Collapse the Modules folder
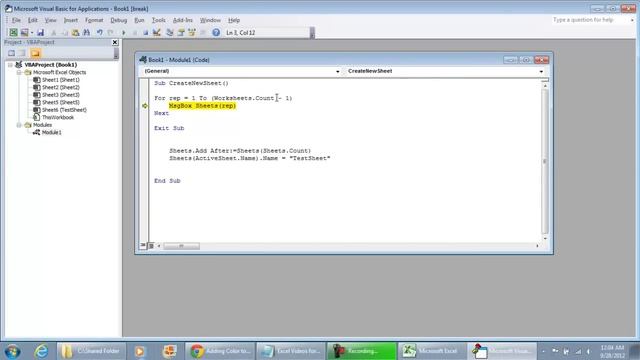The width and height of the screenshot is (640, 360). point(19,125)
